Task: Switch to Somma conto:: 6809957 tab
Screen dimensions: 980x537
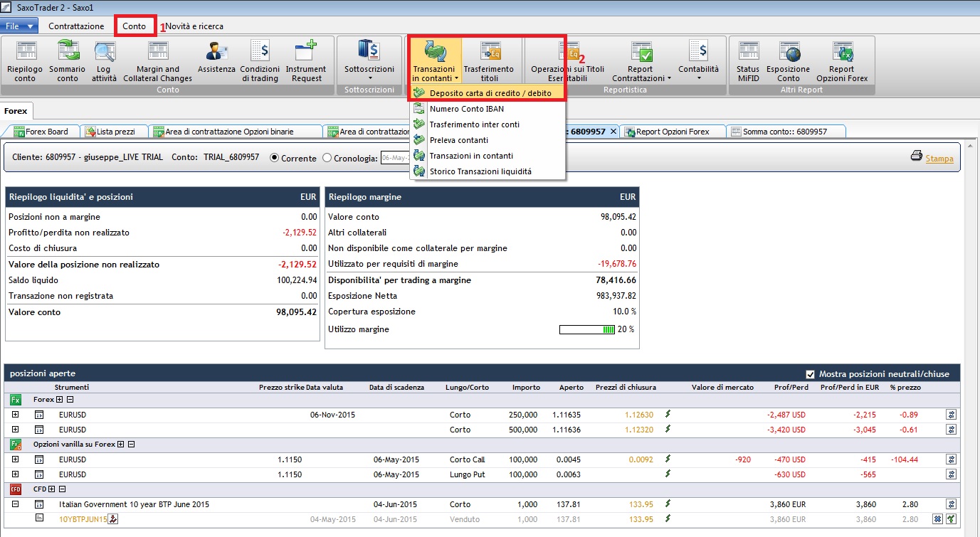Action: click(x=785, y=132)
